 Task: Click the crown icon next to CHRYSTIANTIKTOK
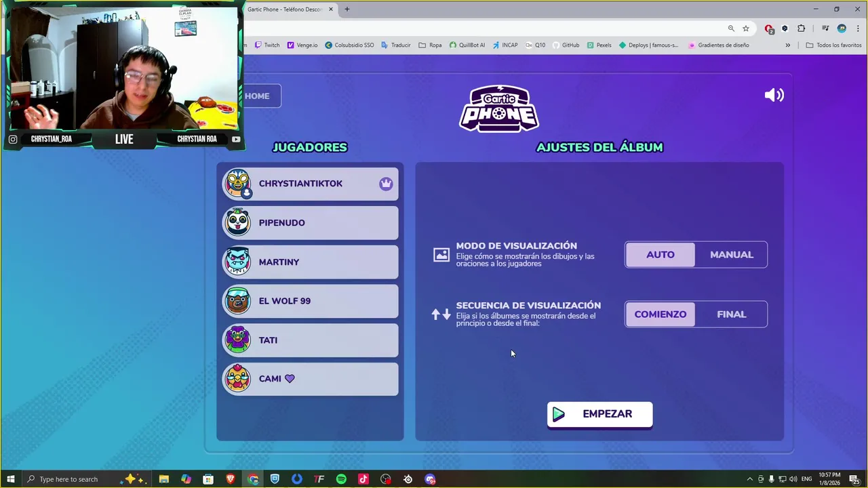[386, 184]
